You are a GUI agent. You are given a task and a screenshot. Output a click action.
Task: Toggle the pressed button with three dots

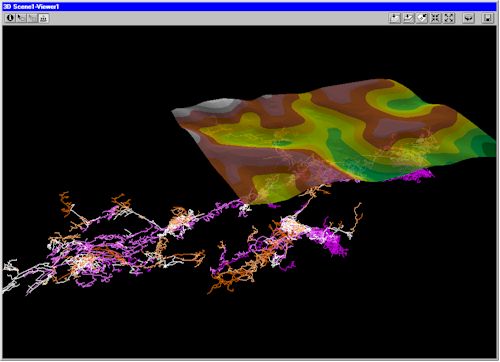coord(43,18)
